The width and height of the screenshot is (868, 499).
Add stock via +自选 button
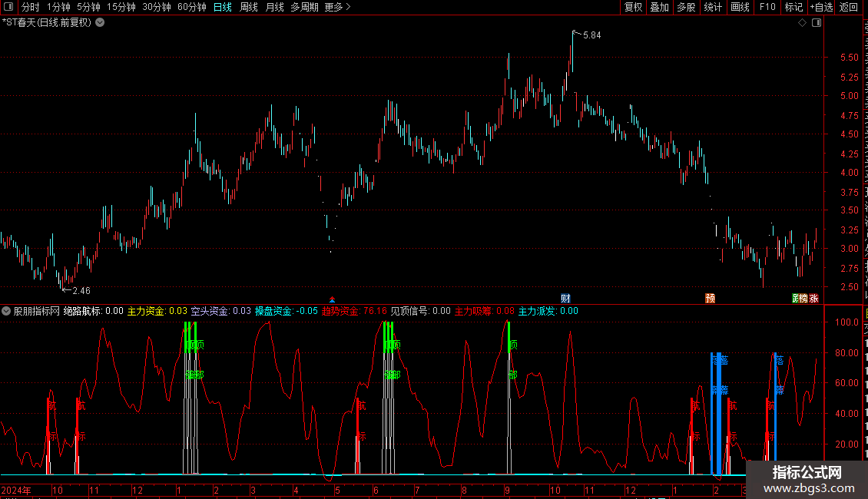821,7
